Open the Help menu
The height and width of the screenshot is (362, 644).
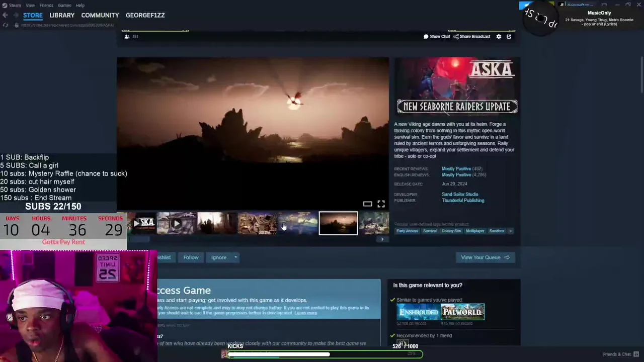click(80, 5)
